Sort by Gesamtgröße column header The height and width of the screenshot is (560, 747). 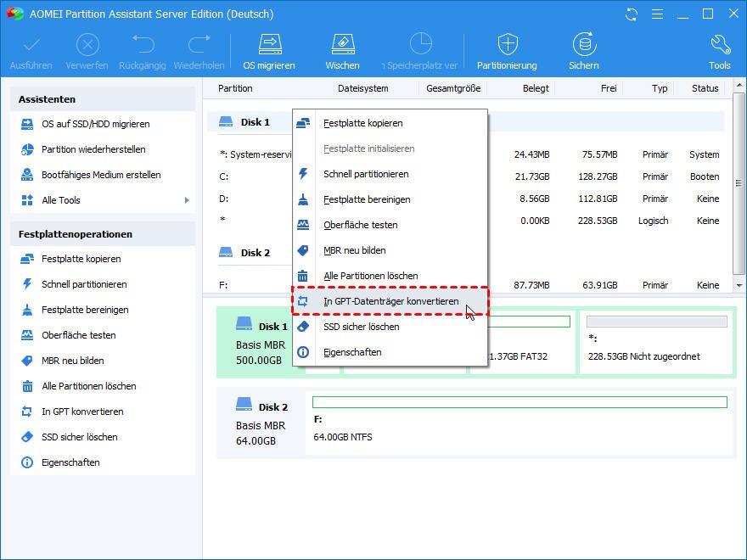(453, 88)
